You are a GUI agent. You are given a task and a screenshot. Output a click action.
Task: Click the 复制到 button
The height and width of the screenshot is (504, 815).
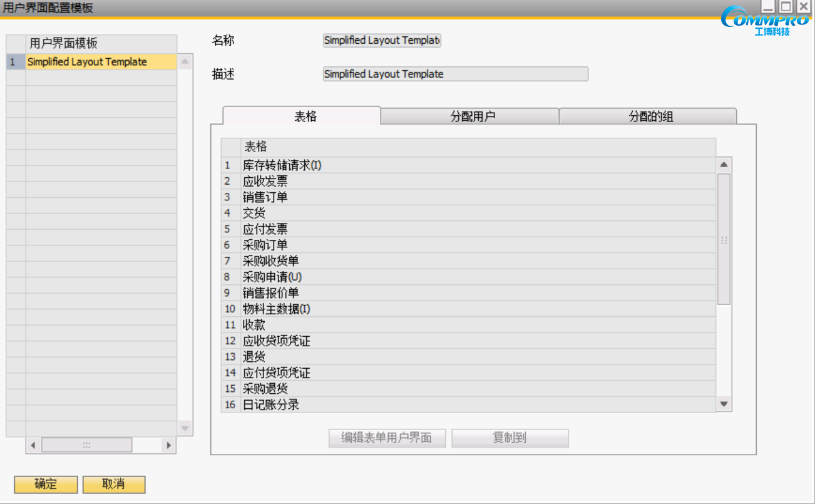[510, 438]
